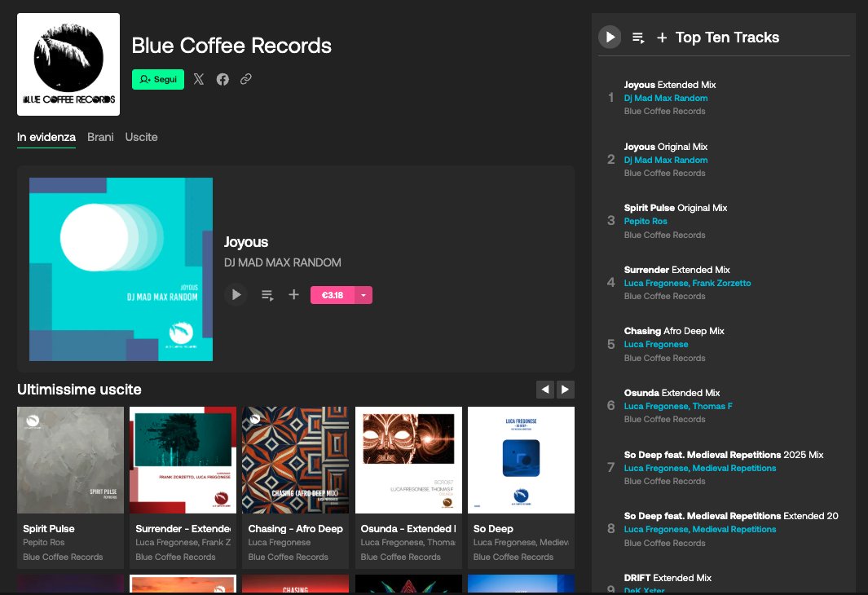Copy the label page link
The height and width of the screenshot is (595, 868).
246,79
